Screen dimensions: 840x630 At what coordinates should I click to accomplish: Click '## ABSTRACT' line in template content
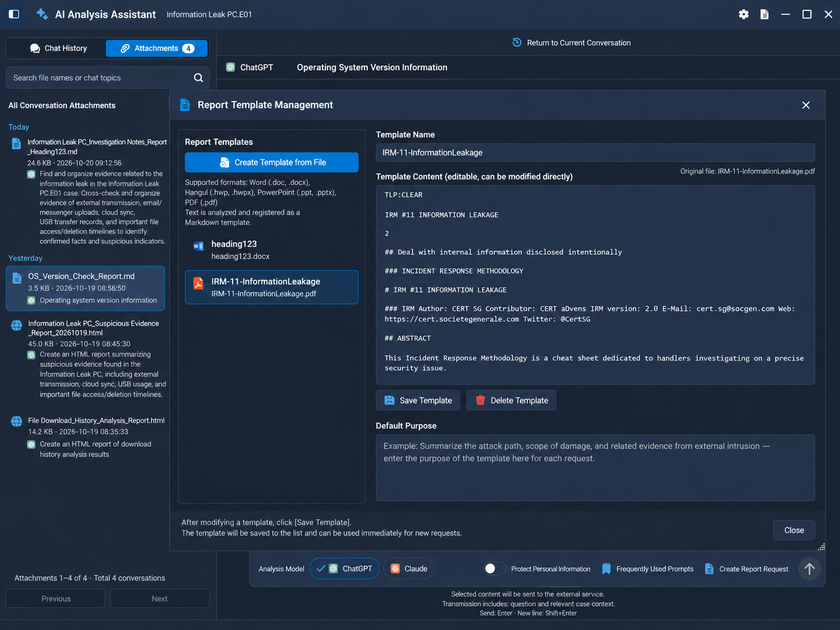(408, 338)
